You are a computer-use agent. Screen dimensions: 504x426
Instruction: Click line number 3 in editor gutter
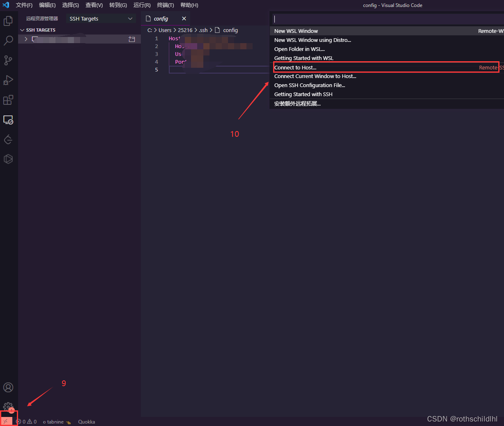coord(156,54)
